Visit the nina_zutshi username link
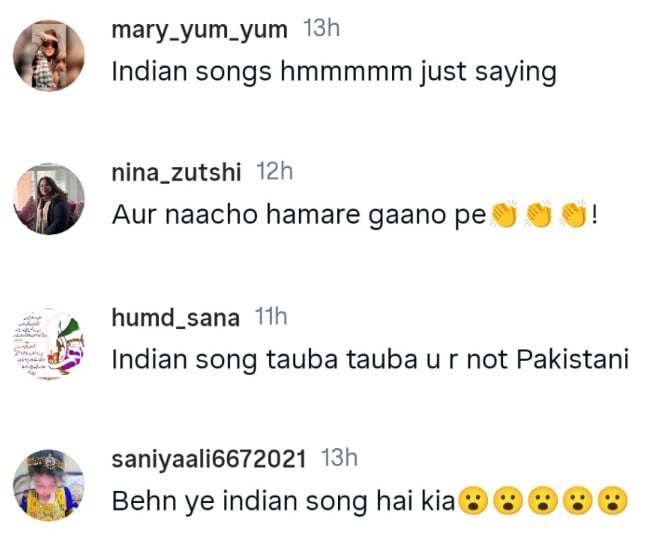659x542 pixels. [x=176, y=173]
